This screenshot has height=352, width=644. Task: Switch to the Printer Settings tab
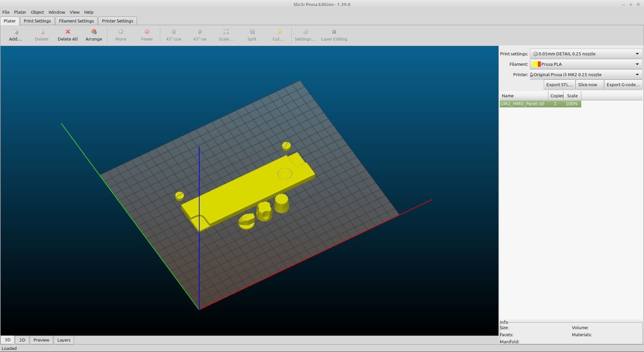point(117,21)
